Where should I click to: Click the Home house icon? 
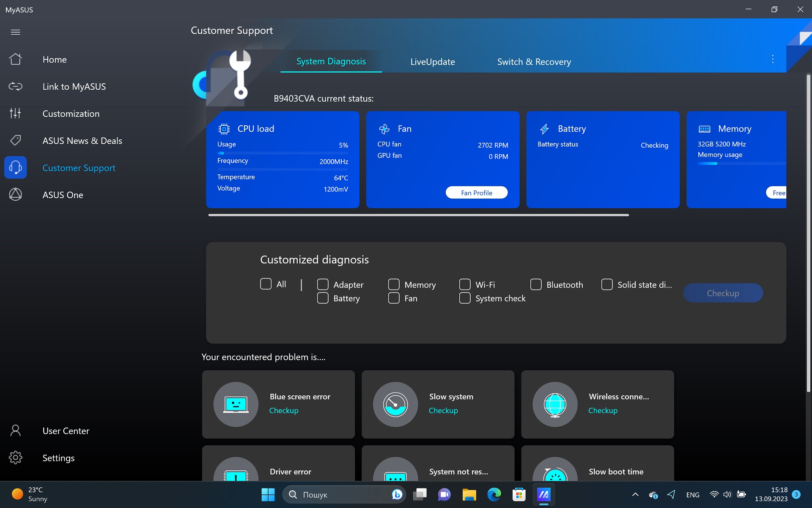[x=16, y=59]
